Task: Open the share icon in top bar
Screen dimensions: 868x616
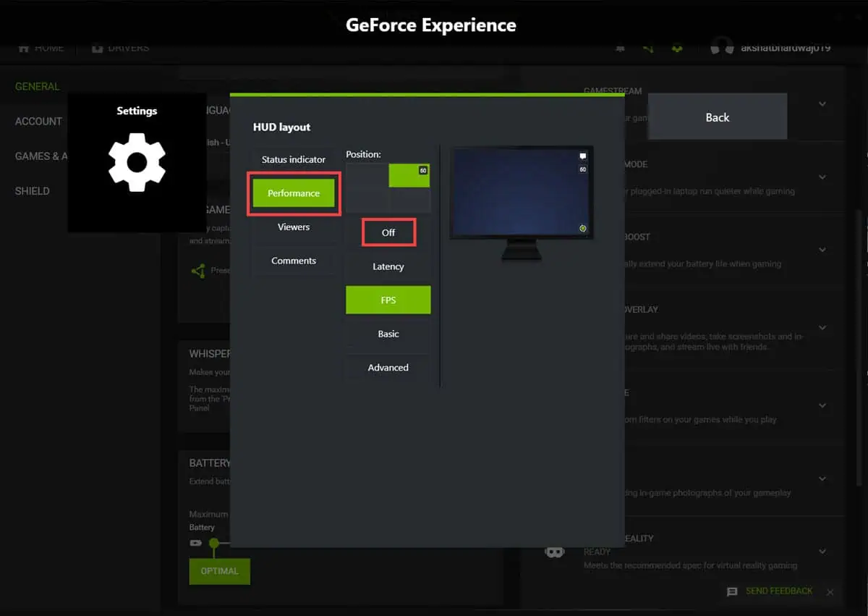Action: point(648,48)
